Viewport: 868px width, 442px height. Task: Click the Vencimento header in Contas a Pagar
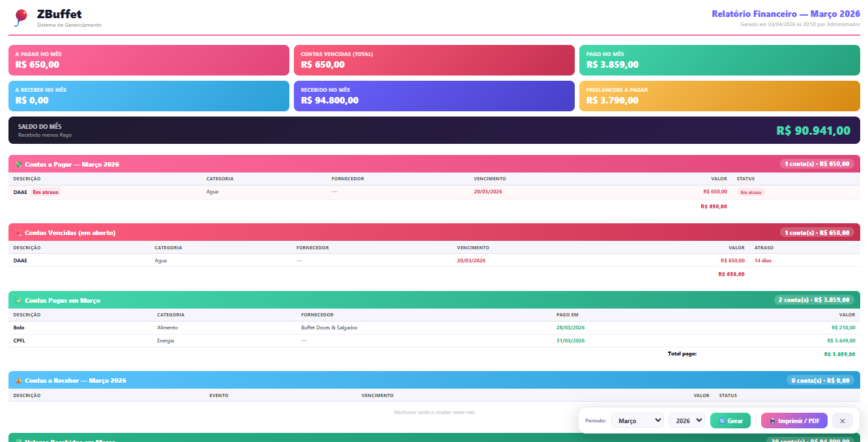(489, 178)
